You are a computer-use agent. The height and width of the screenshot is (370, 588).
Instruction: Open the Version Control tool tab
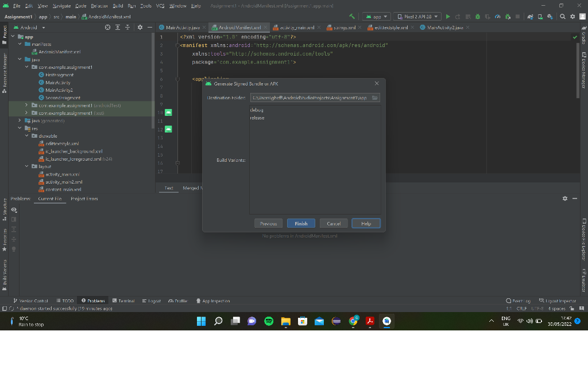[x=30, y=301]
